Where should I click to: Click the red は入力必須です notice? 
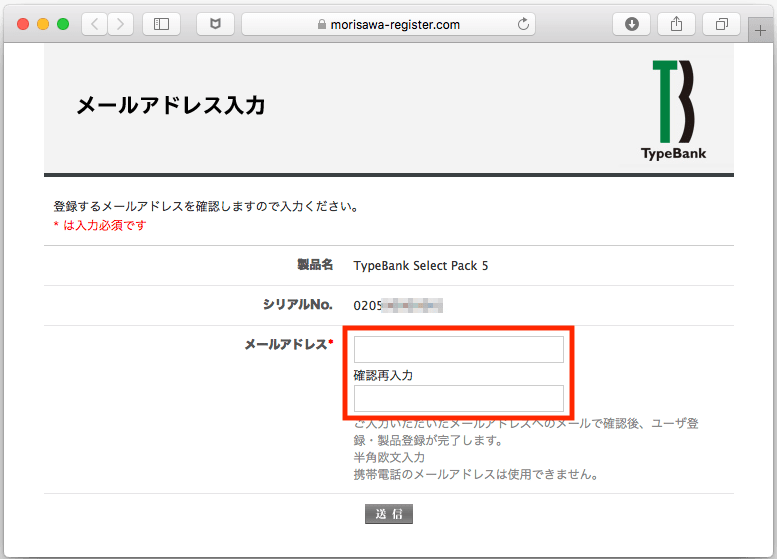100,225
